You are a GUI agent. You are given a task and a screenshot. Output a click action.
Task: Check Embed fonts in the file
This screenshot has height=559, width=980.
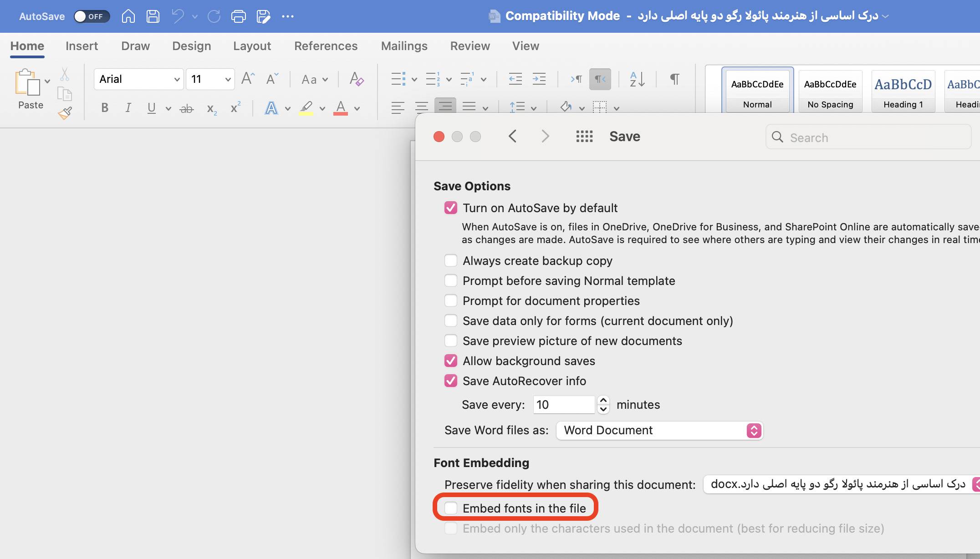pyautogui.click(x=451, y=508)
